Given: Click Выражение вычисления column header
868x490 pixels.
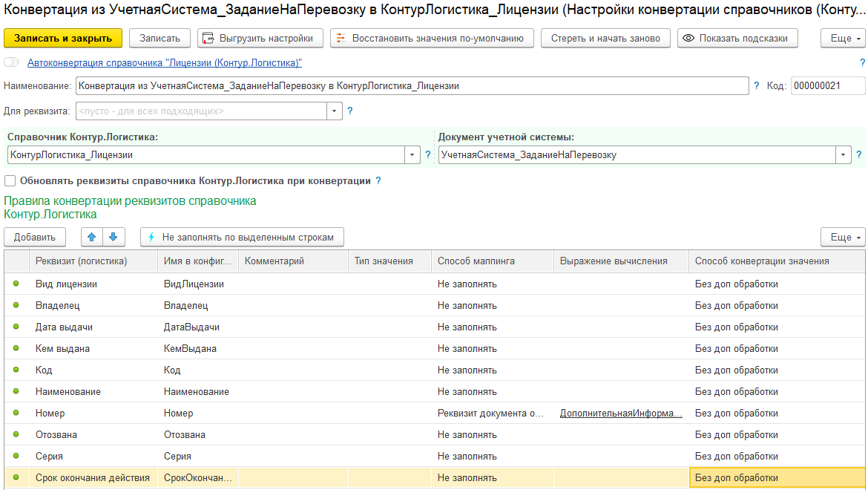Looking at the screenshot, I should (621, 261).
